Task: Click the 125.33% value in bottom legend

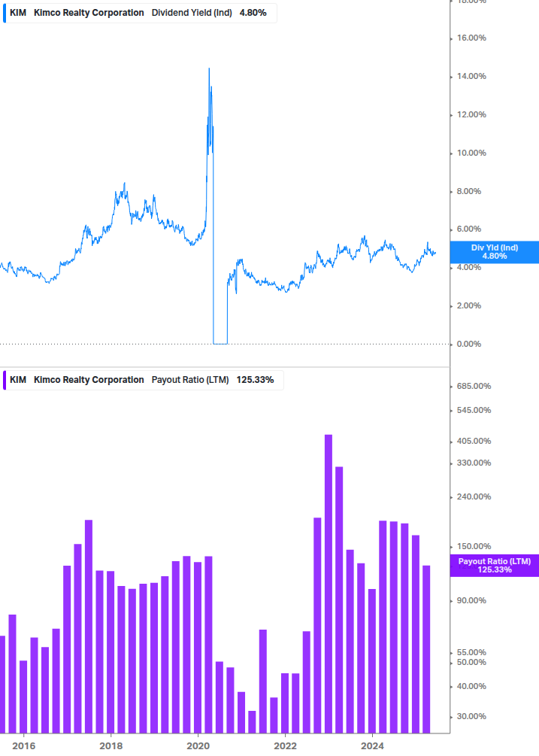Action: point(255,379)
